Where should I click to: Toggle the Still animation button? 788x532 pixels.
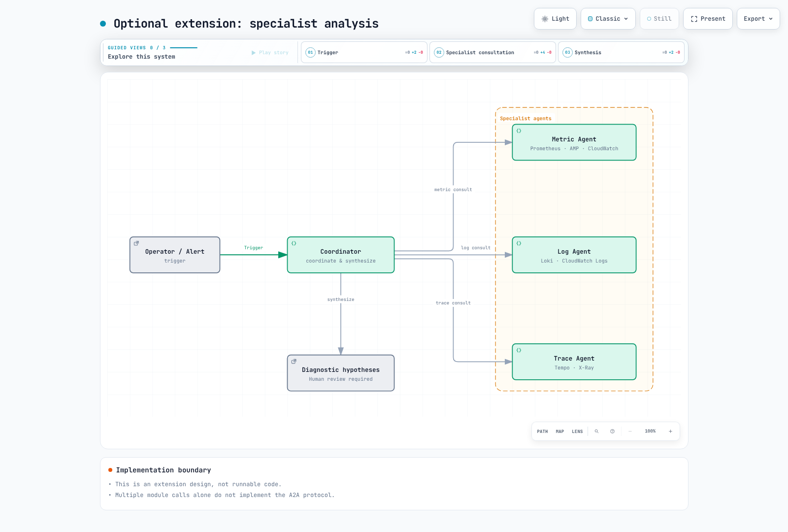tap(659, 19)
